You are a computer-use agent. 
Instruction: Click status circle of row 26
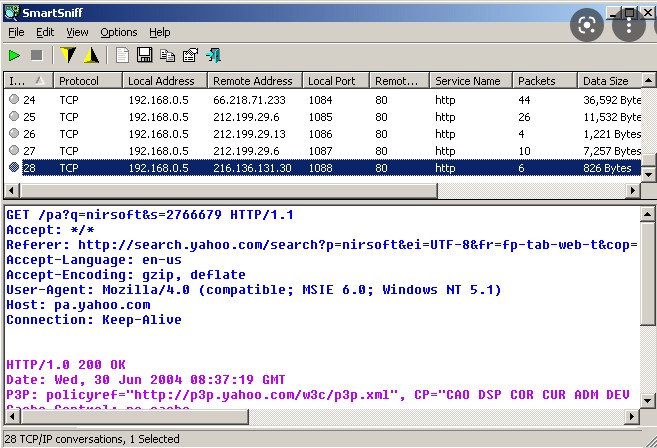tap(14, 133)
